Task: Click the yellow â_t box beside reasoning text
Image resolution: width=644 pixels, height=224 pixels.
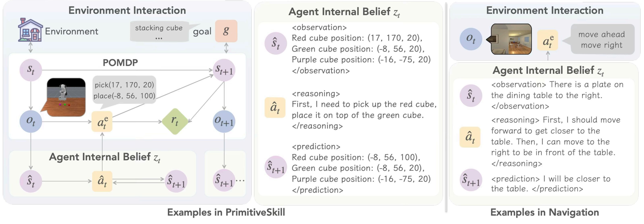Action: 275,108
